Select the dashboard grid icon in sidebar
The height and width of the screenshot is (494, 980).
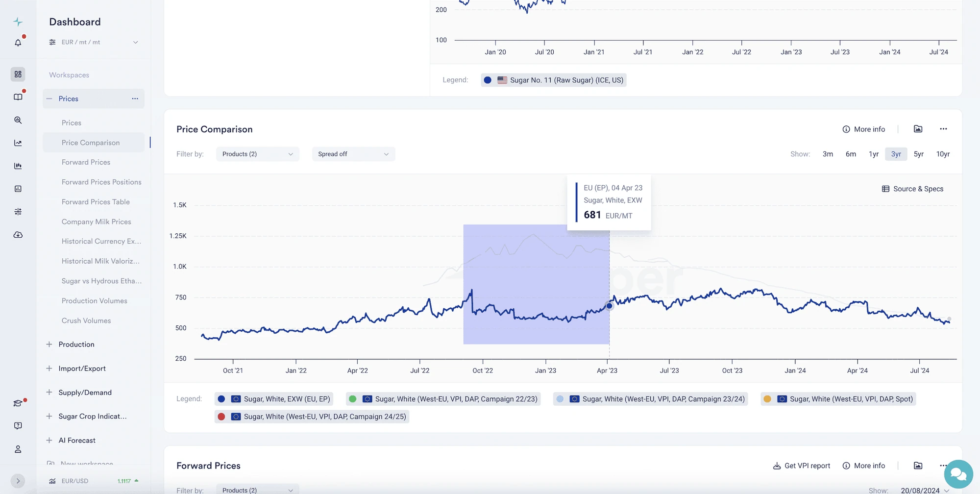18,74
